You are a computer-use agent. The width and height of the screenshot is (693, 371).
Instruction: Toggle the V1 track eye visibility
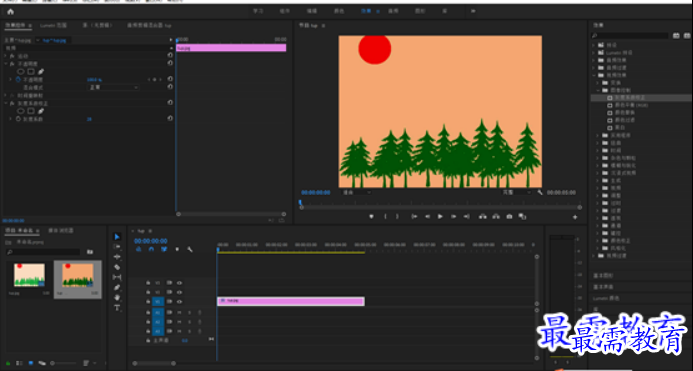pyautogui.click(x=179, y=302)
